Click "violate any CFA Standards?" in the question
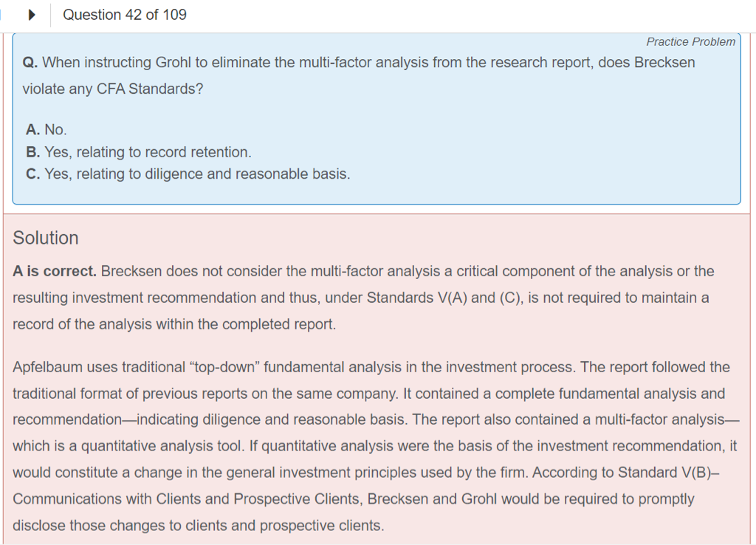This screenshot has width=756, height=545. click(113, 89)
